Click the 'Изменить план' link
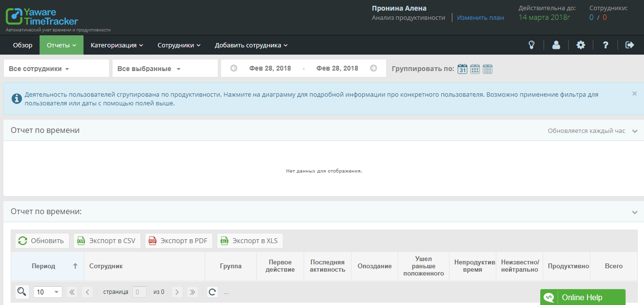 pos(480,17)
